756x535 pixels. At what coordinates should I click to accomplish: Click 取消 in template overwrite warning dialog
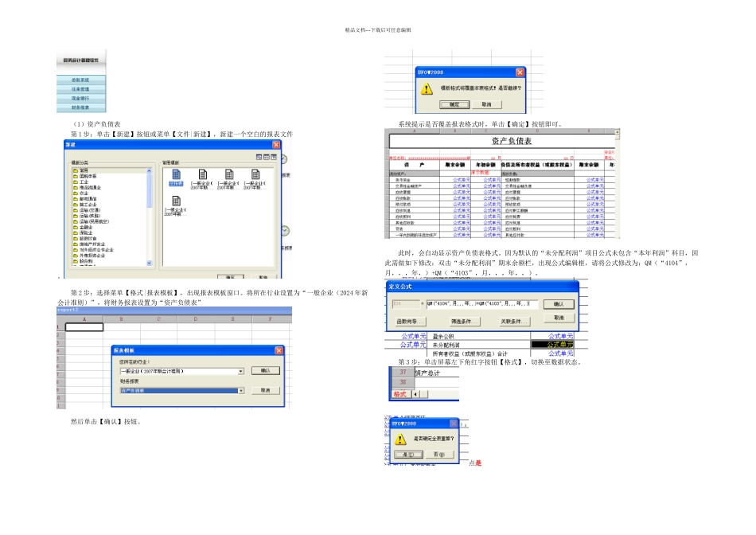click(x=487, y=104)
